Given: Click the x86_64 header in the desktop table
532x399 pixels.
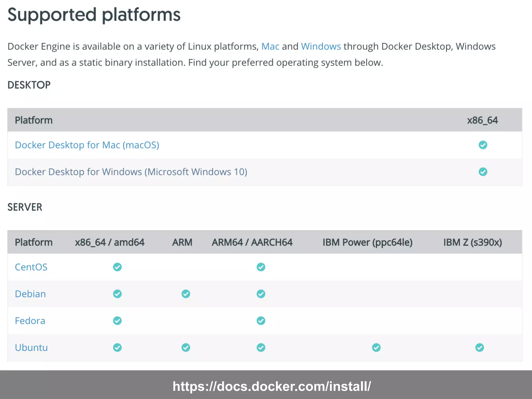Looking at the screenshot, I should pos(482,120).
